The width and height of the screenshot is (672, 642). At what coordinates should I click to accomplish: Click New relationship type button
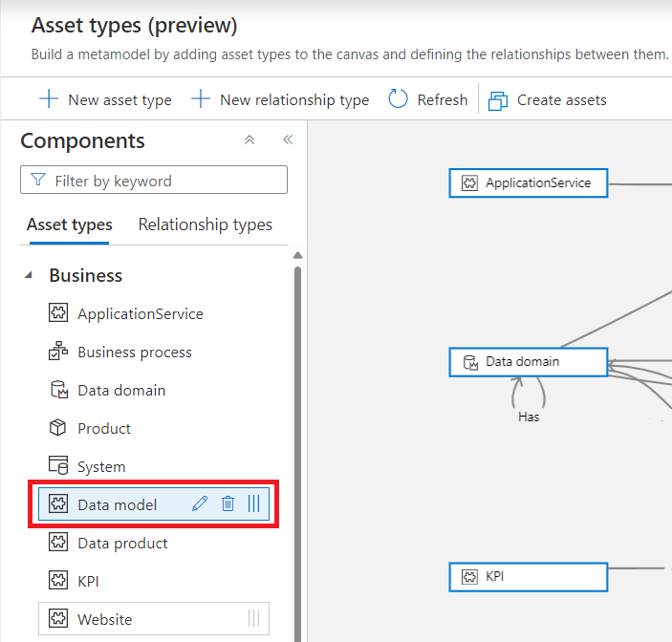click(280, 99)
